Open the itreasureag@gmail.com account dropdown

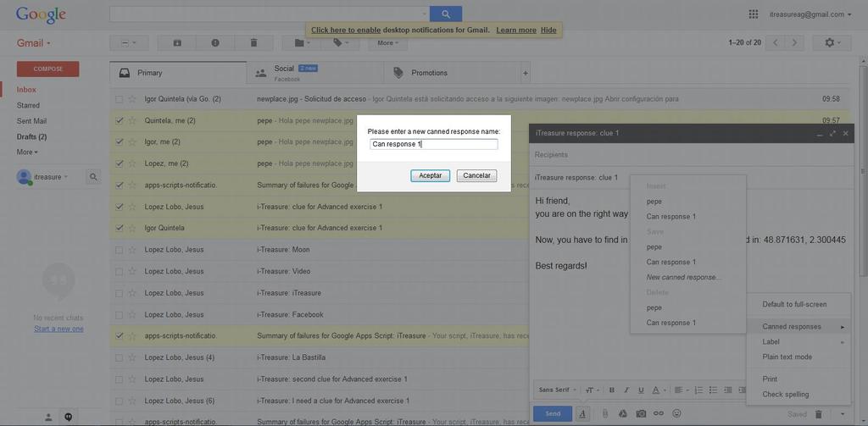coord(810,14)
